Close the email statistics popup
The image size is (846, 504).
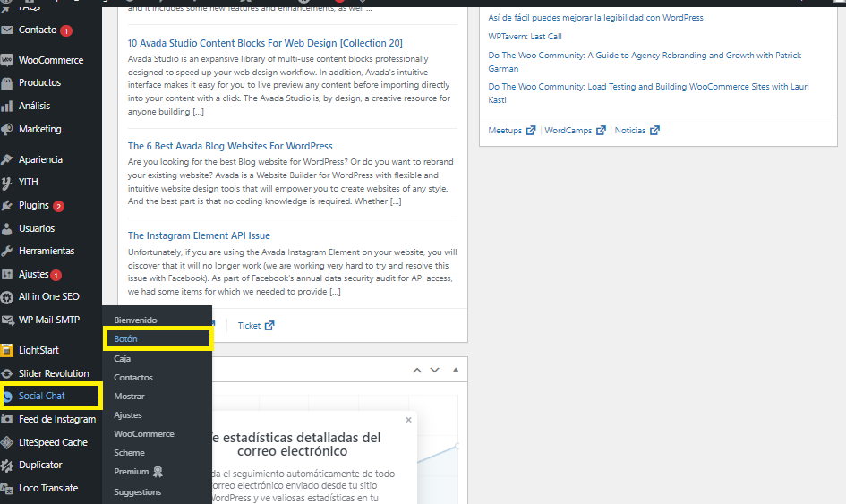[409, 419]
